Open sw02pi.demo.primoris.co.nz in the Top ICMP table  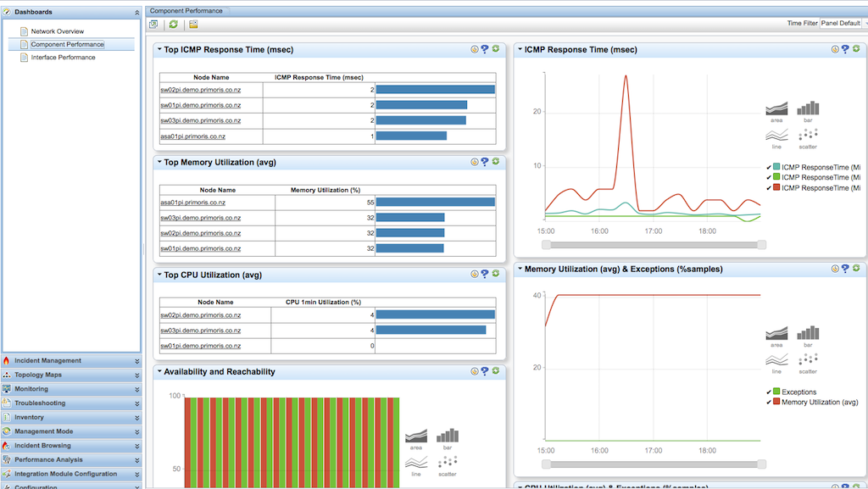pyautogui.click(x=201, y=90)
